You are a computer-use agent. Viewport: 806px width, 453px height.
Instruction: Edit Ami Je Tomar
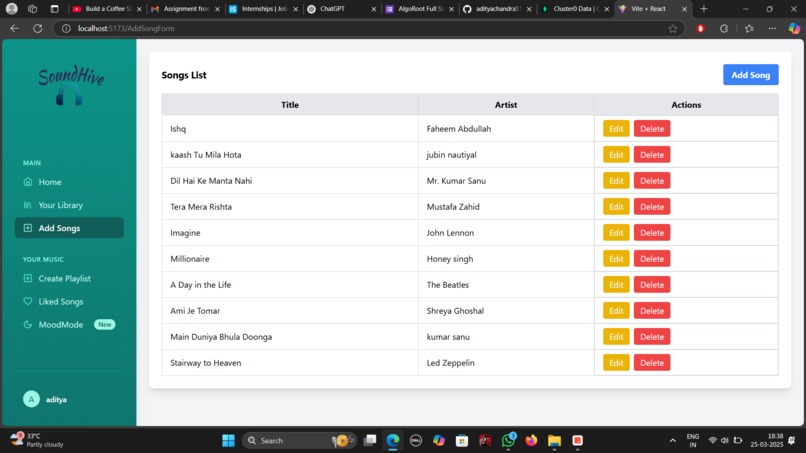click(x=616, y=311)
